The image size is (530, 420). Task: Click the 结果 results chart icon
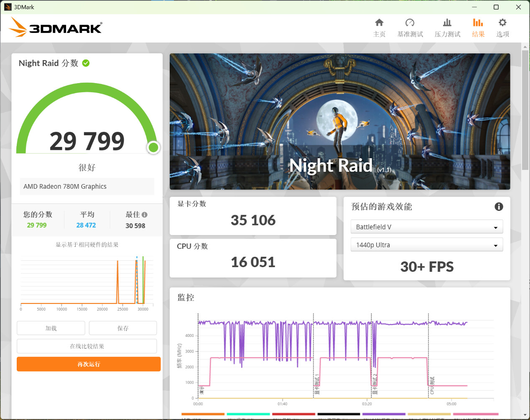tap(478, 23)
